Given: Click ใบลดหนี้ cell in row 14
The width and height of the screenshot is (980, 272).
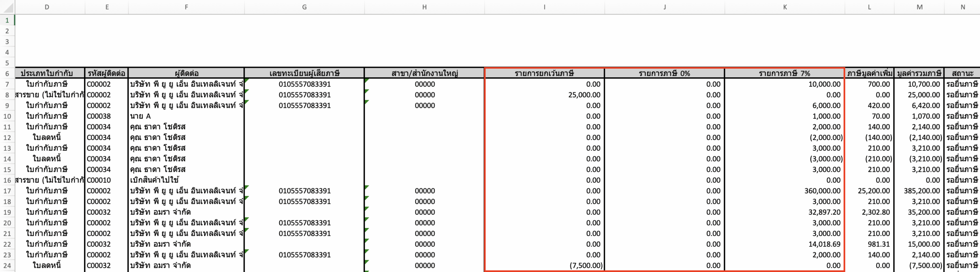Looking at the screenshot, I should coord(50,159).
